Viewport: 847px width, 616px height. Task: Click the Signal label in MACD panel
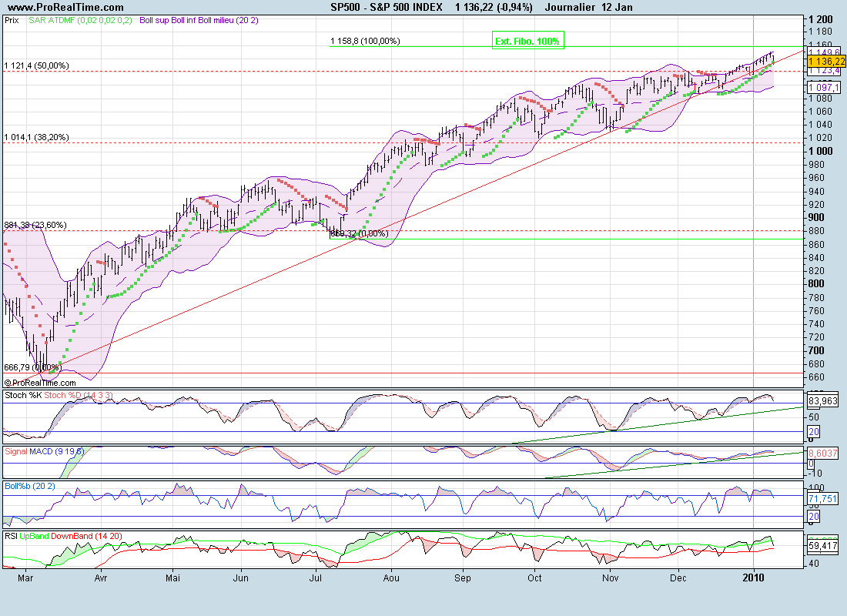(15, 452)
